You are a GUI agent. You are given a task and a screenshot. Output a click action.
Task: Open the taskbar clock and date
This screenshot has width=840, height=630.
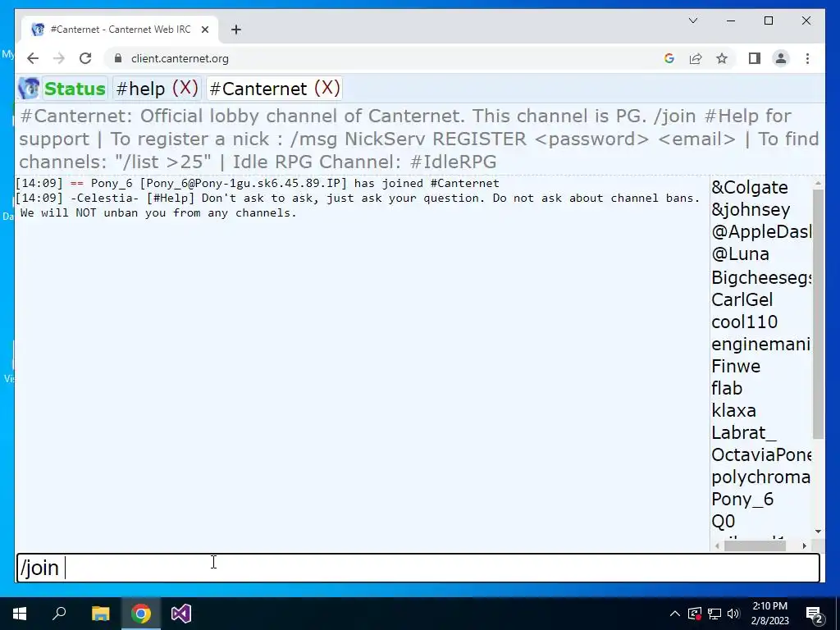(x=769, y=614)
